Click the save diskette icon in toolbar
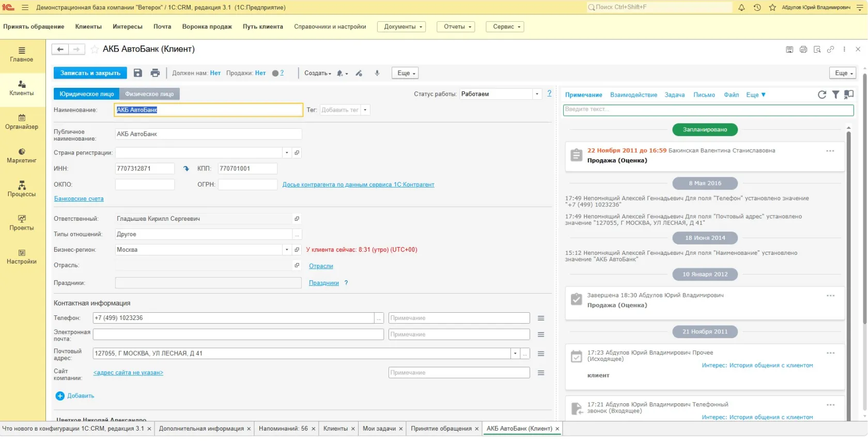868x442 pixels. (x=138, y=73)
